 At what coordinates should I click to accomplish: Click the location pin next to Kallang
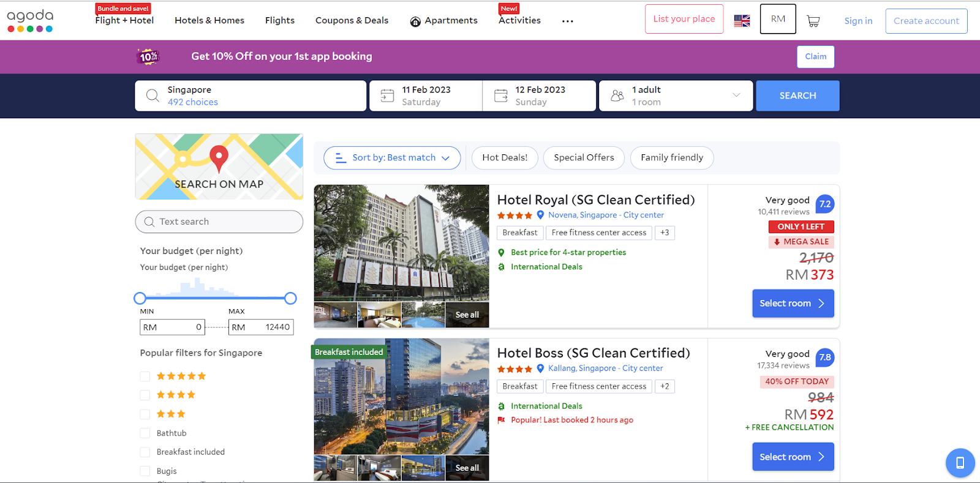(540, 369)
